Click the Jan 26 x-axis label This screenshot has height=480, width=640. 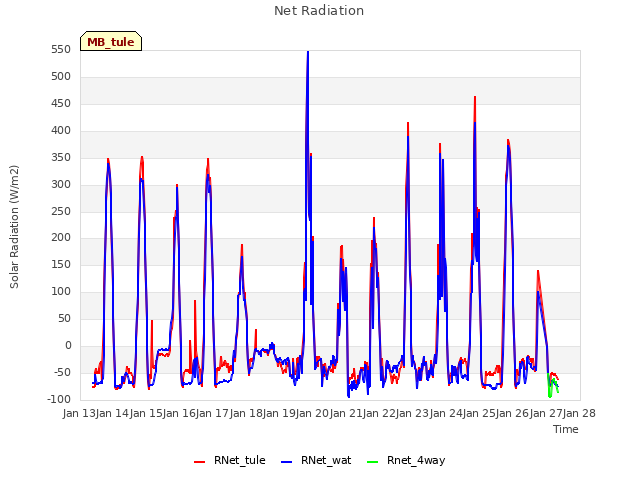pos(512,413)
